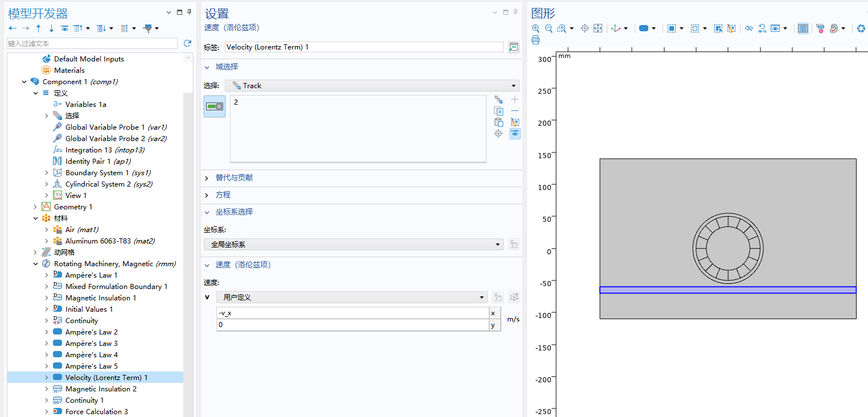Take an image snapshot of graphics
Screen dimensions: 868x417
pyautogui.click(x=862, y=28)
